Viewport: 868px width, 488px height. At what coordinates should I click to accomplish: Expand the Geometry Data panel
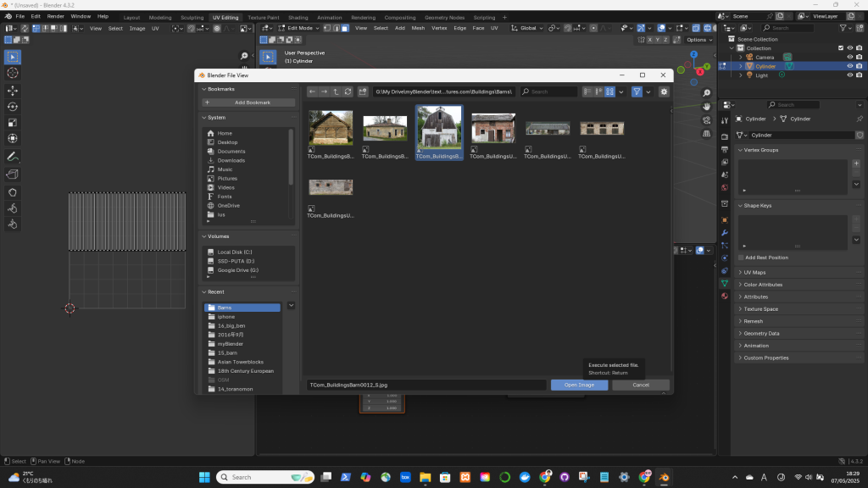[x=761, y=334]
